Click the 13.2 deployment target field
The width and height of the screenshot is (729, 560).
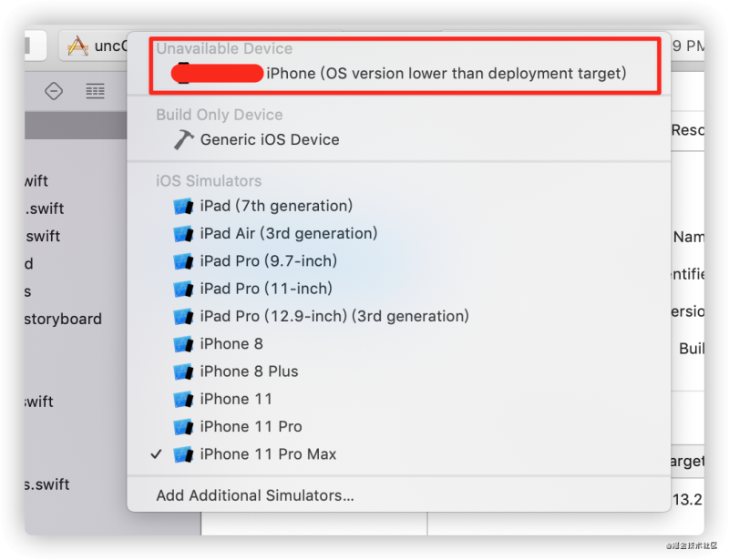pyautogui.click(x=687, y=500)
